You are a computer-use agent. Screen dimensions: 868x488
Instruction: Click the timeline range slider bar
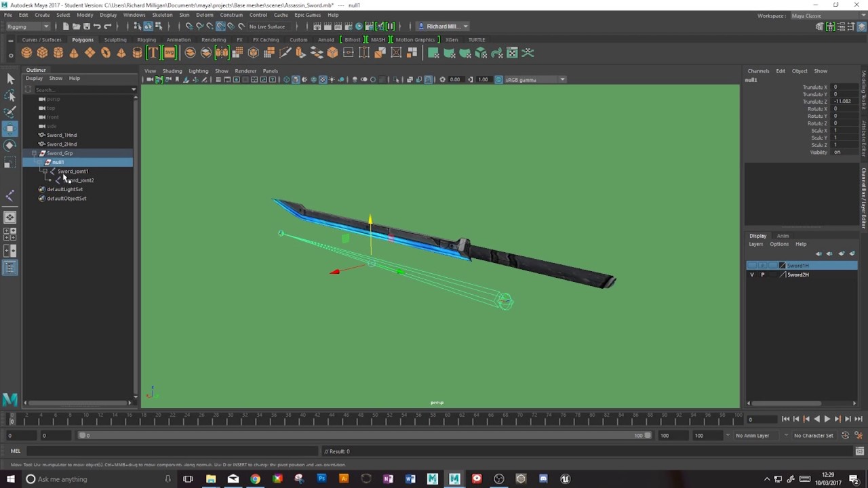pyautogui.click(x=366, y=436)
